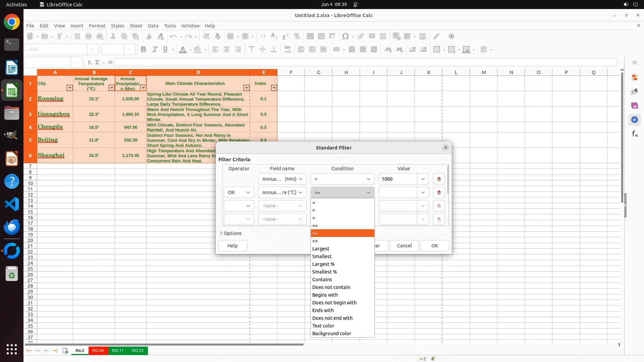Viewport: 644px width, 362px height.
Task: Click the empty value field in second row
Action: [x=398, y=192]
